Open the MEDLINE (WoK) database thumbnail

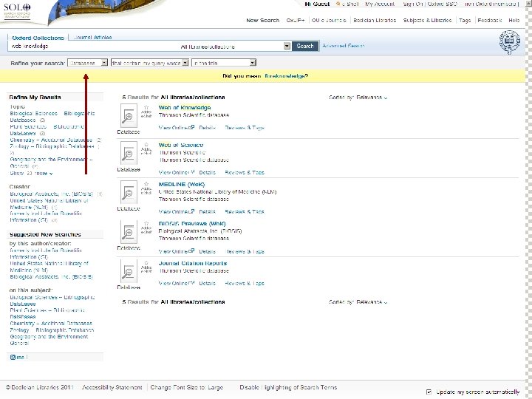[x=129, y=192]
